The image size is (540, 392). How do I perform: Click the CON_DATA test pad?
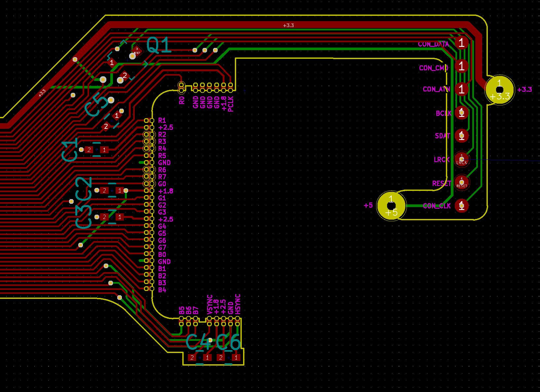(461, 43)
